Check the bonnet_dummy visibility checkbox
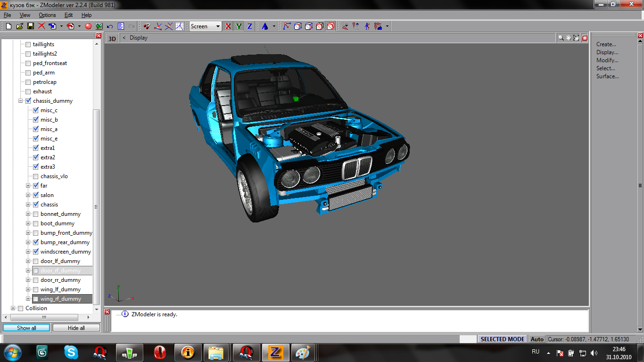Image resolution: width=644 pixels, height=362 pixels. tap(36, 214)
